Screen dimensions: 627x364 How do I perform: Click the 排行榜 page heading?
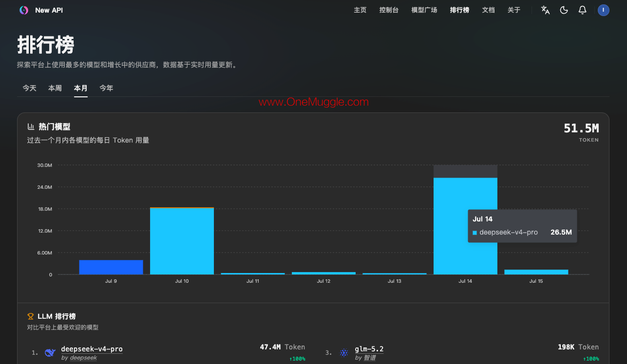pyautogui.click(x=46, y=45)
